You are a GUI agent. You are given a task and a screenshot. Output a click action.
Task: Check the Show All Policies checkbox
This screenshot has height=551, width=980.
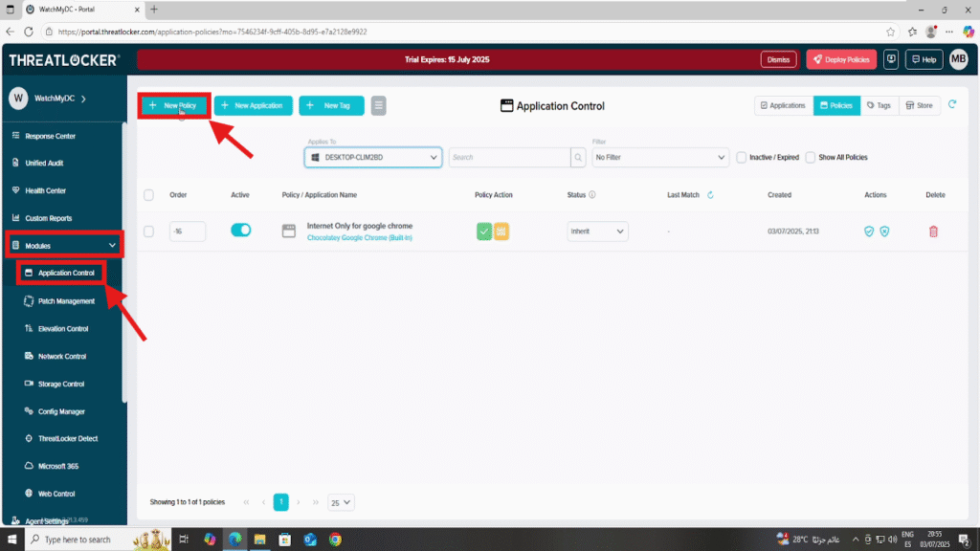point(811,158)
